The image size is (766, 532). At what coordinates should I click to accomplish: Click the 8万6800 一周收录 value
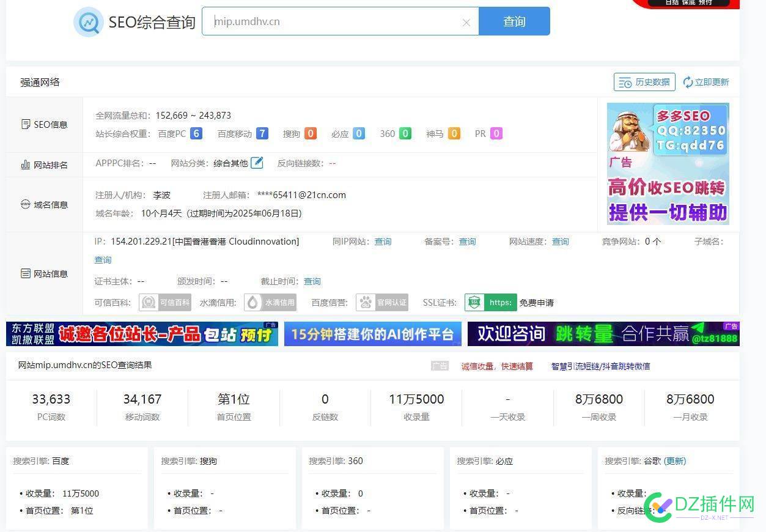(599, 399)
